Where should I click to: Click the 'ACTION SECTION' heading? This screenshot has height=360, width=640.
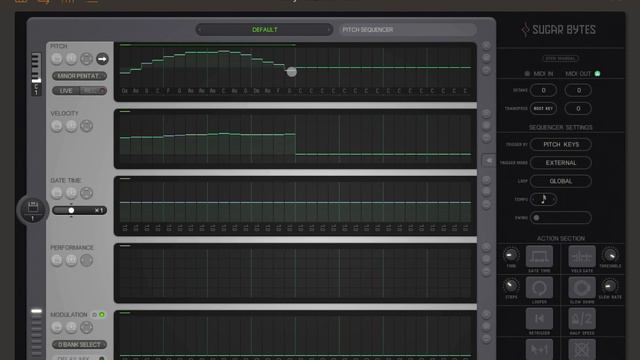pos(561,238)
